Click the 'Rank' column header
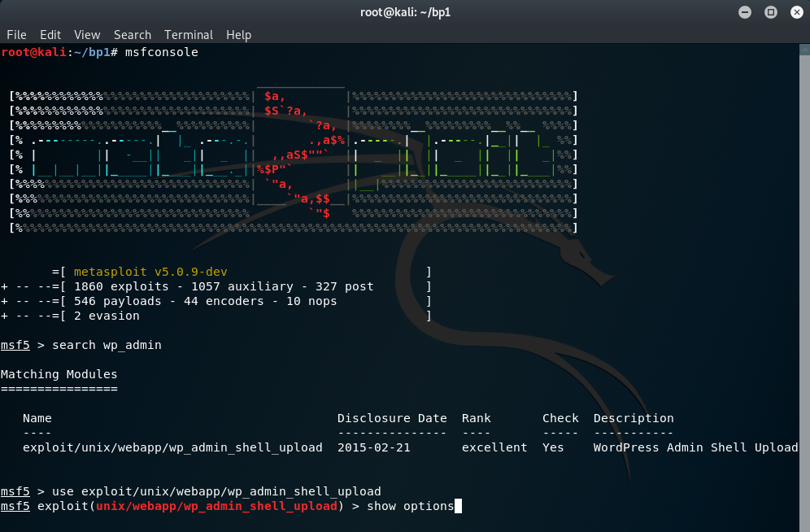Image resolution: width=810 pixels, height=532 pixels. 477,418
